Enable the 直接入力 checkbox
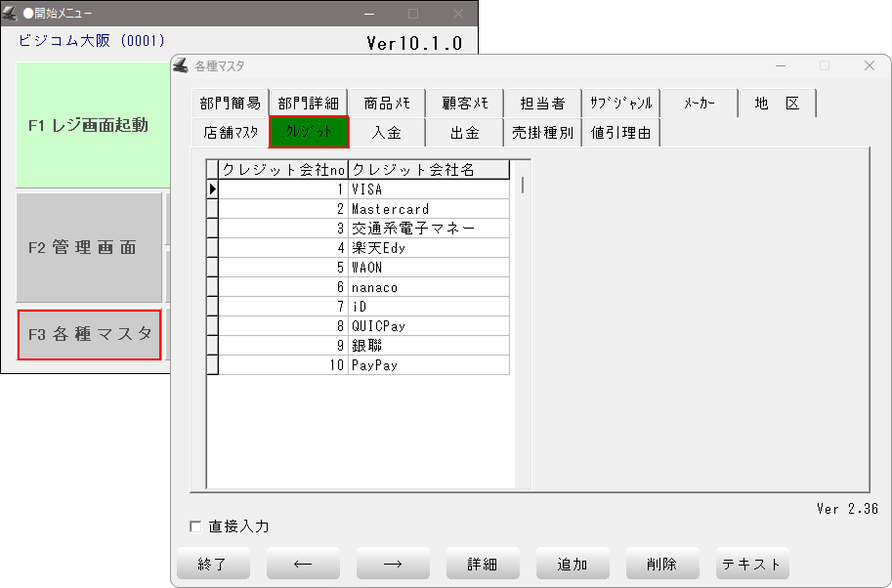This screenshot has width=892, height=588. coord(195,526)
